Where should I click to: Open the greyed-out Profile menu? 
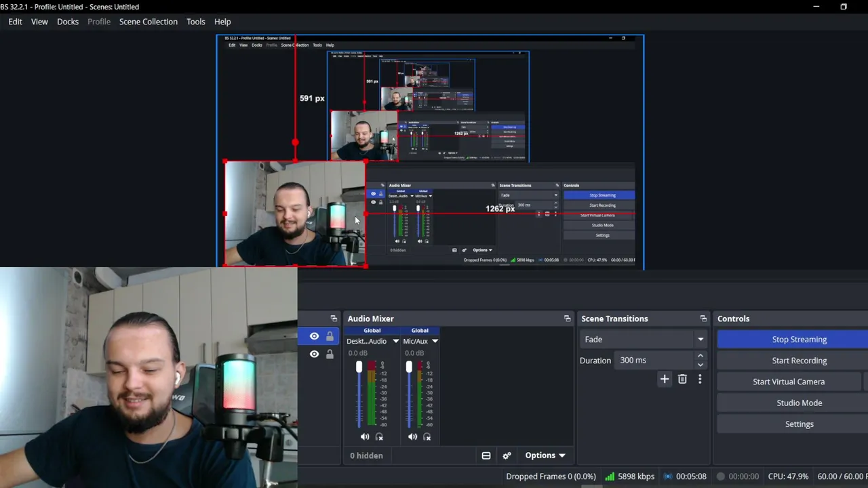click(x=99, y=22)
